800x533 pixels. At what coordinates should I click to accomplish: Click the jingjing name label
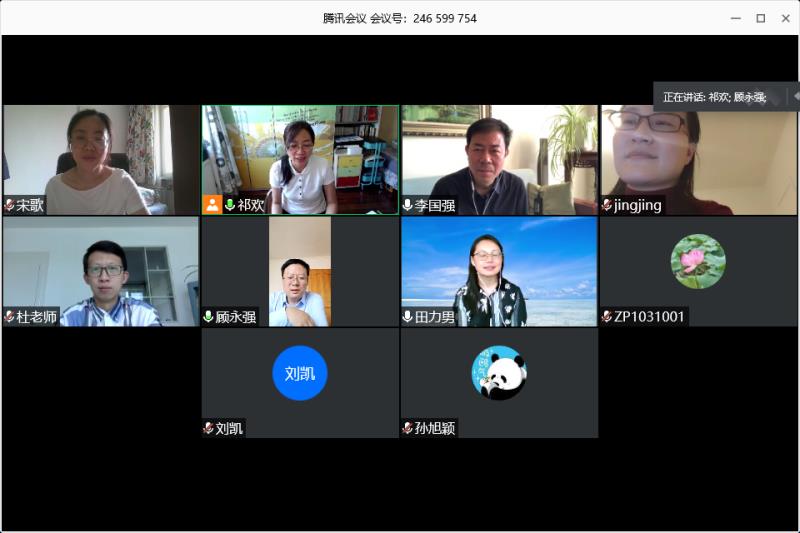638,206
